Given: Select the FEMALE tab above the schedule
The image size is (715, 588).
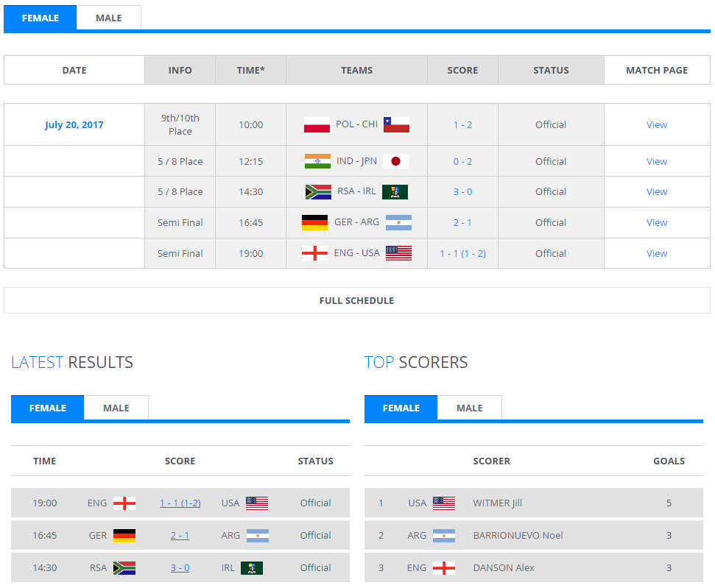Looking at the screenshot, I should click(40, 18).
